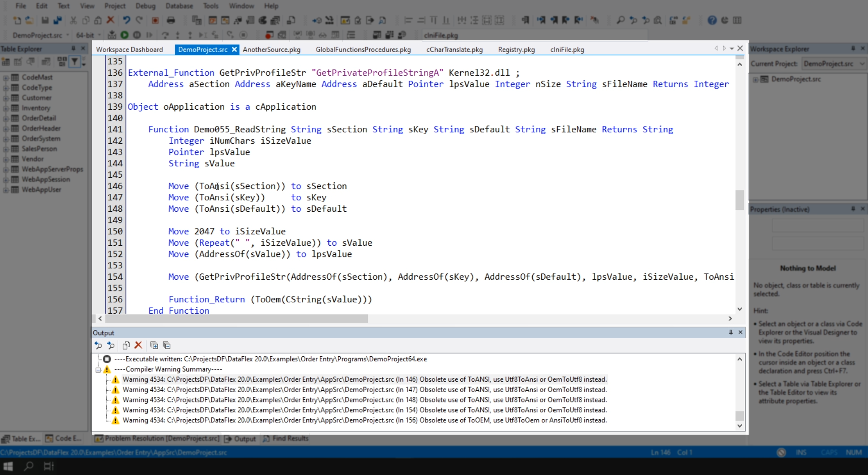
Task: Click the Find magnifier icon in toolbar
Action: point(621,20)
